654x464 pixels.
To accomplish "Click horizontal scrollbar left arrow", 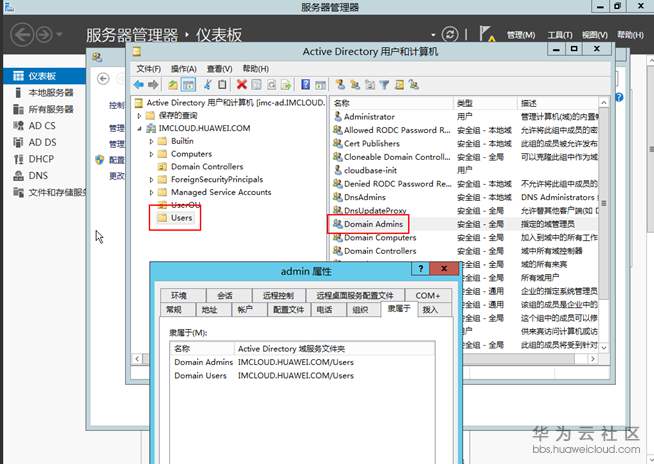I will (137, 359).
